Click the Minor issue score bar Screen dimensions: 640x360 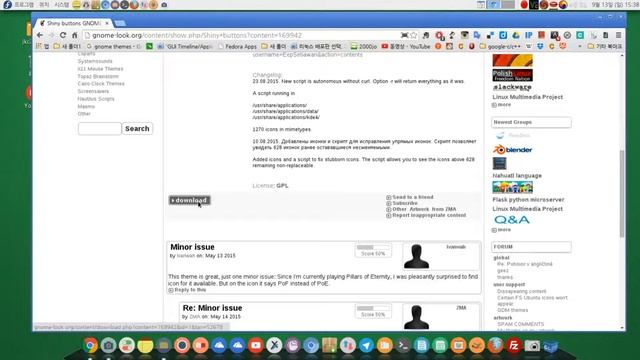(x=373, y=247)
